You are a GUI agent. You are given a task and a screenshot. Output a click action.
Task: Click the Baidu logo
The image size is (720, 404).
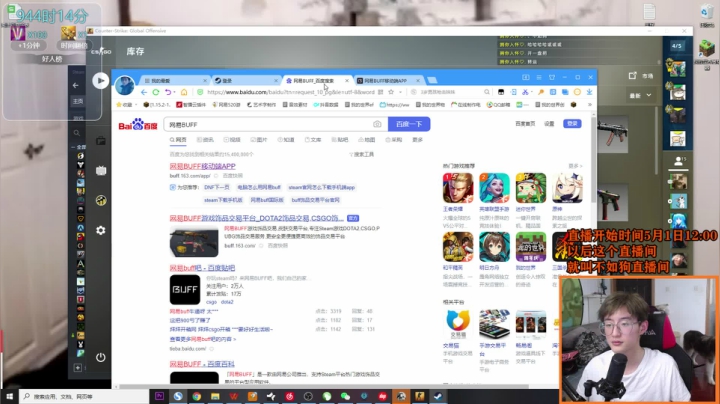(x=138, y=124)
